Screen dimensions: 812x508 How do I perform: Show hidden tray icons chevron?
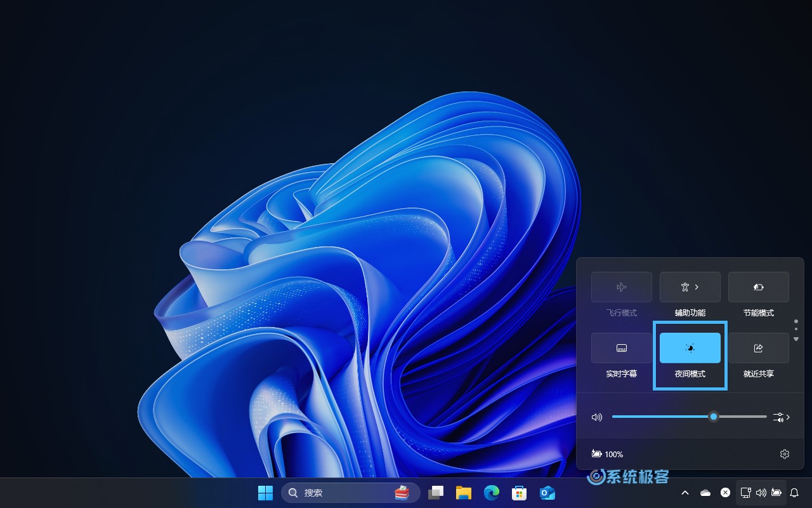(685, 493)
